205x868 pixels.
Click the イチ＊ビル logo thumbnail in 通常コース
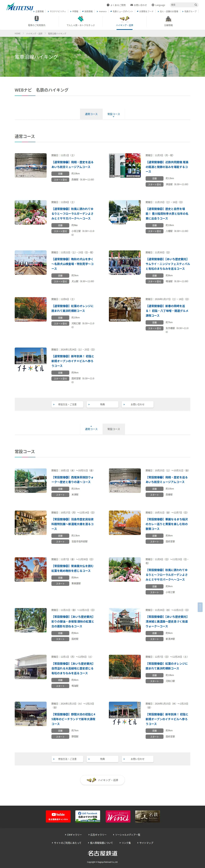pyautogui.click(x=31, y=360)
